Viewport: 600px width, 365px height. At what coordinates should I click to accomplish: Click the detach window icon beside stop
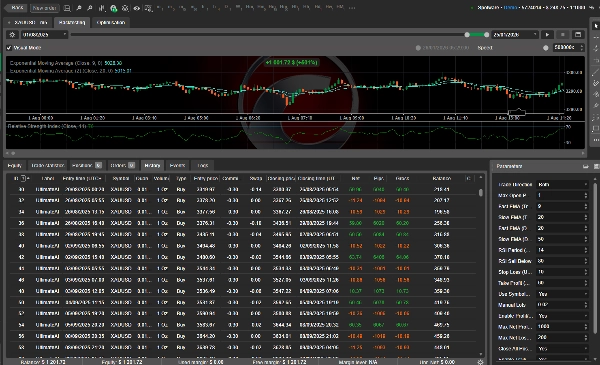pyautogui.click(x=578, y=35)
